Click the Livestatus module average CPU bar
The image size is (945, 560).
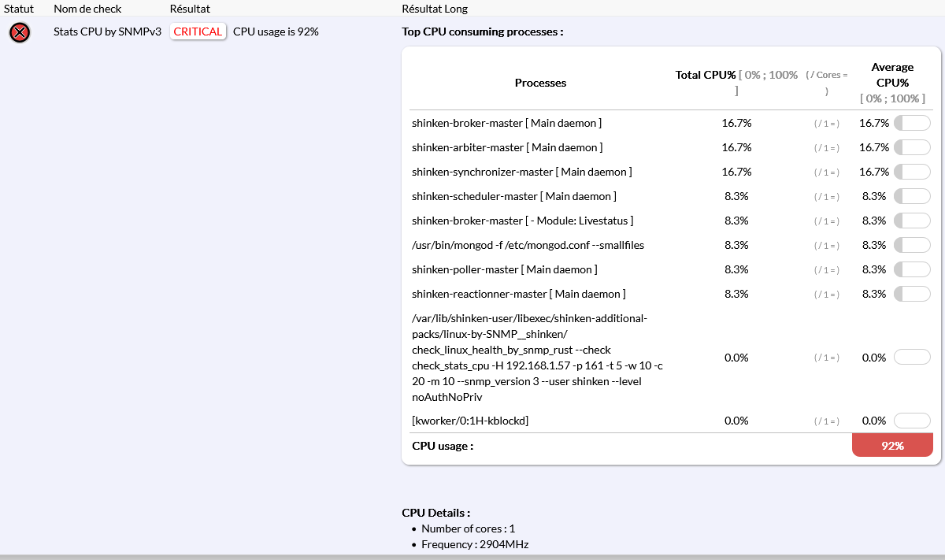pos(912,221)
